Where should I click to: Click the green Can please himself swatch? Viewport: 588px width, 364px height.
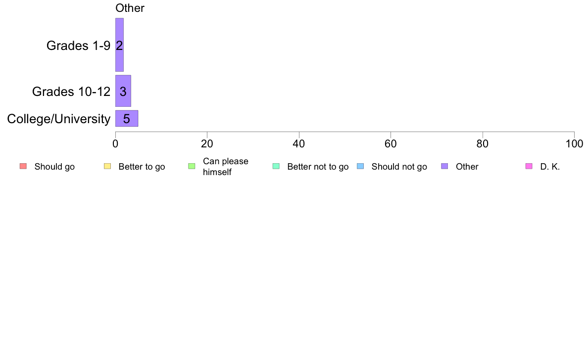[x=192, y=166]
